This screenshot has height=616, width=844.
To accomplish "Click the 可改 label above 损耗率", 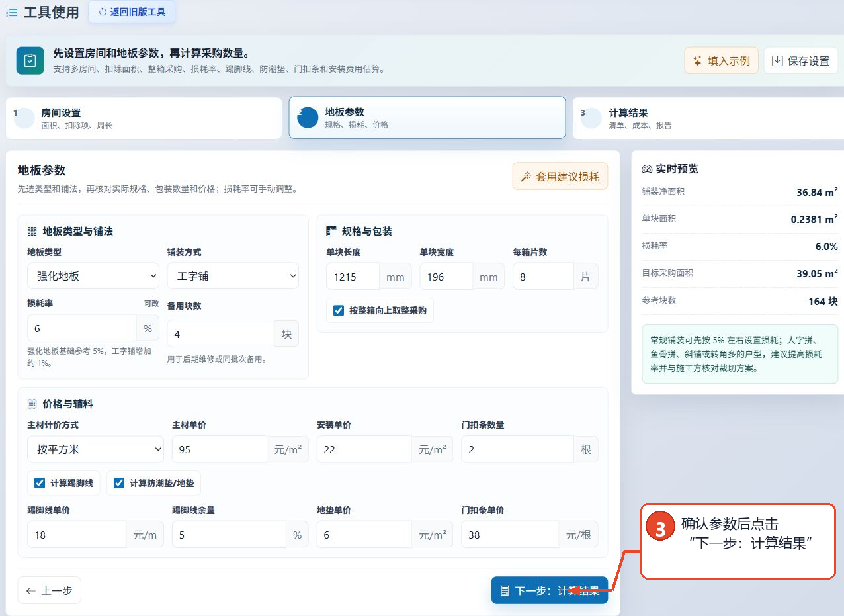I will point(151,304).
